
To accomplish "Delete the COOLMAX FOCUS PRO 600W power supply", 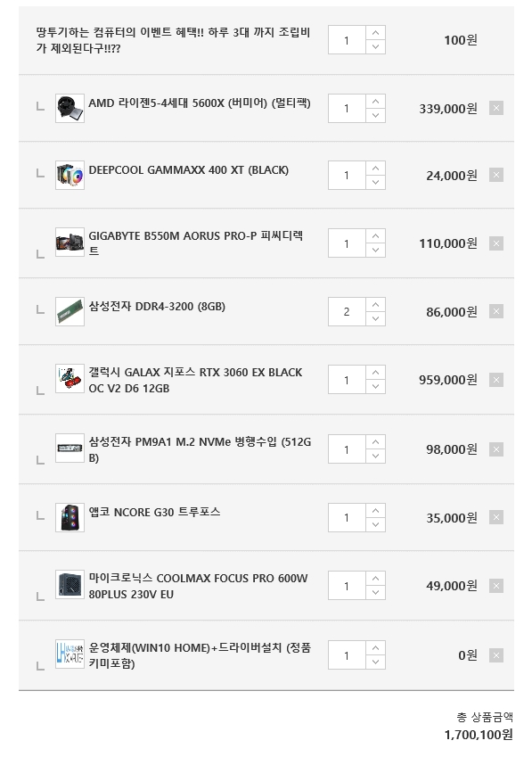I will click(x=496, y=586).
